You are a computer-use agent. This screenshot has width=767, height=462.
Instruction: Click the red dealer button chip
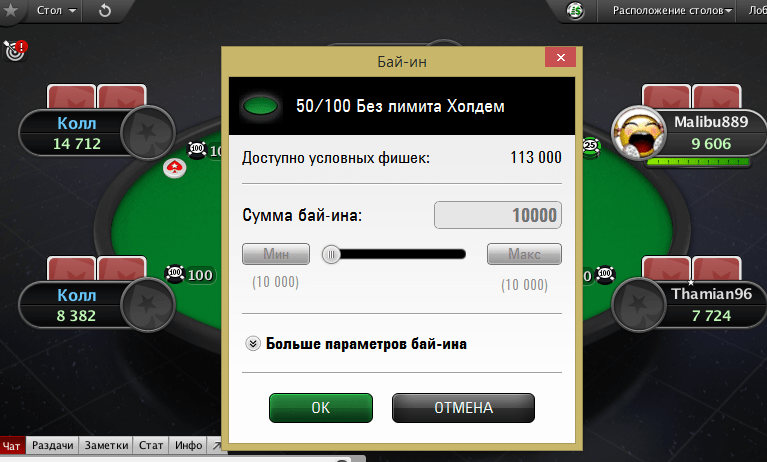click(x=174, y=168)
